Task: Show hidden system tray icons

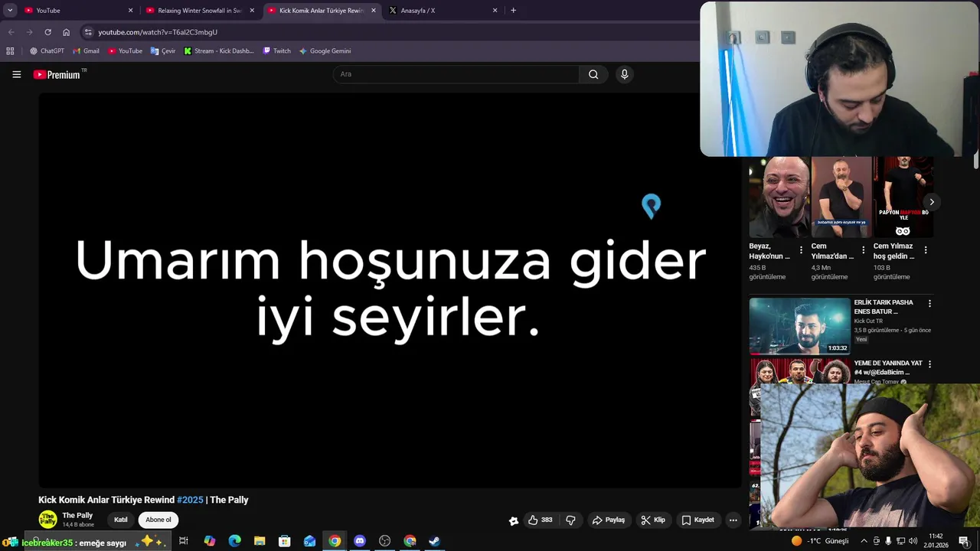Action: click(864, 541)
